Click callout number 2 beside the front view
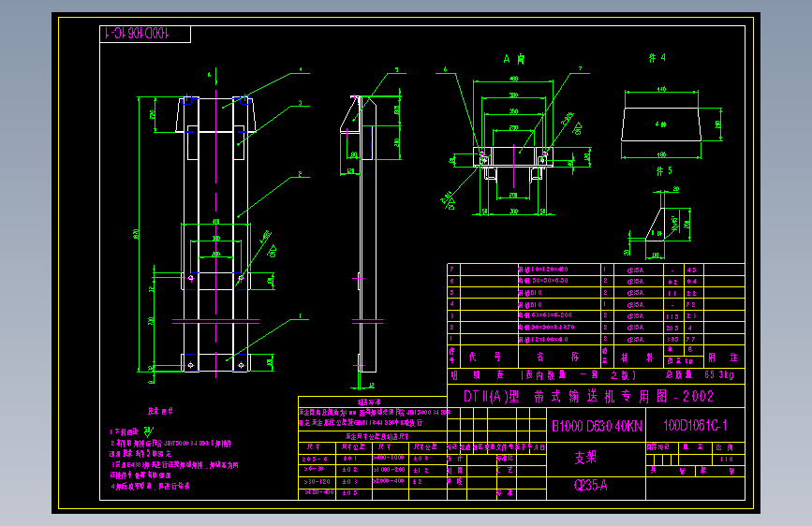This screenshot has height=526, width=812. (x=300, y=174)
